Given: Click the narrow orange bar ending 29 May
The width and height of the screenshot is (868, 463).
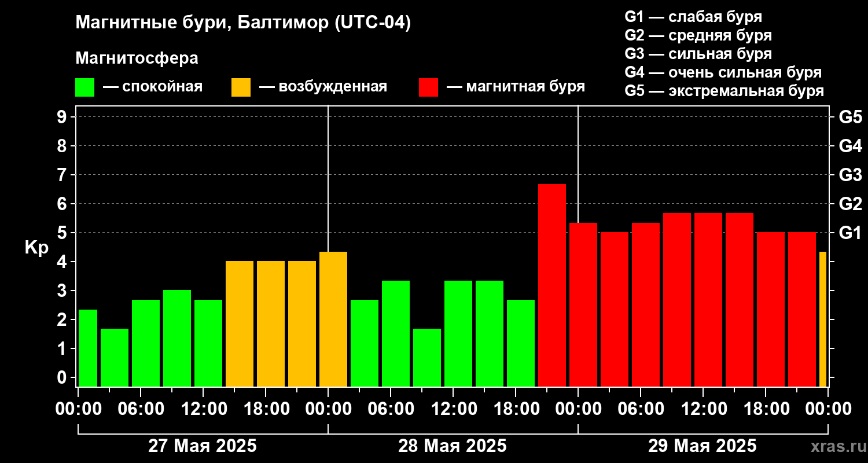Looking at the screenshot, I should [823, 319].
